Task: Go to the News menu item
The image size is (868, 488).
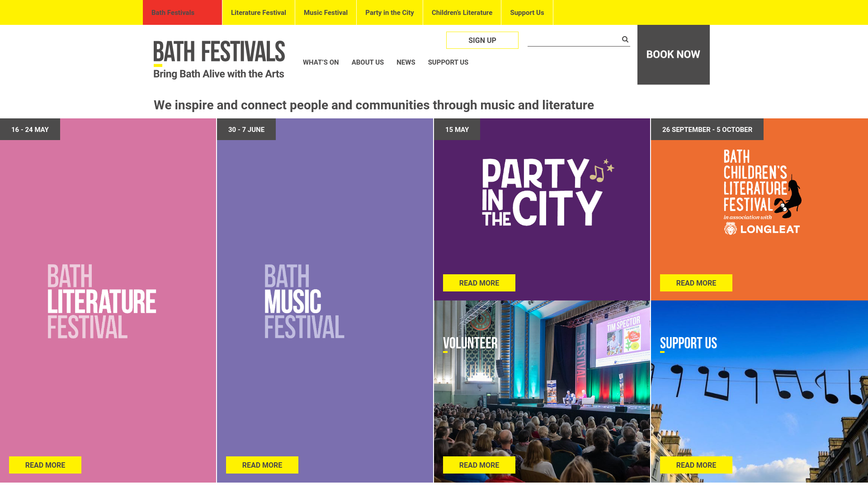Action: point(406,62)
